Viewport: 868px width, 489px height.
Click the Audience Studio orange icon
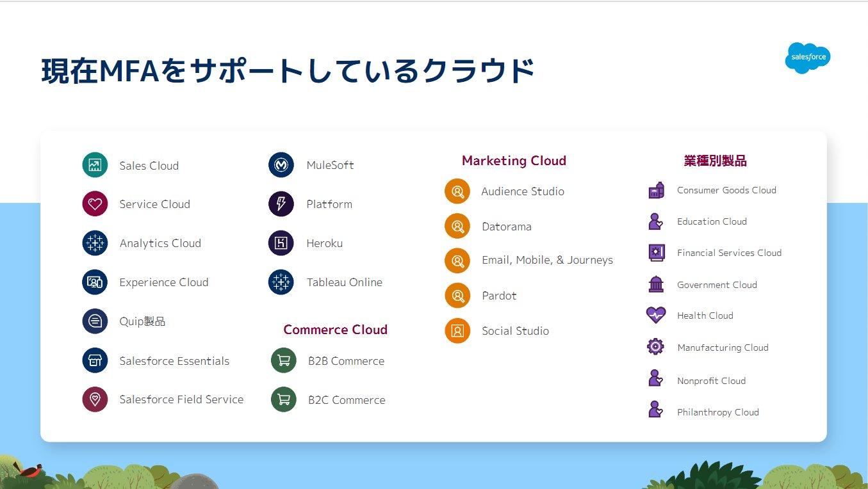[457, 191]
